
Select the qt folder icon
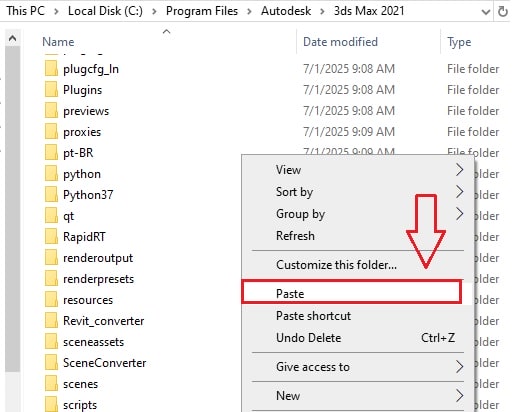51,216
